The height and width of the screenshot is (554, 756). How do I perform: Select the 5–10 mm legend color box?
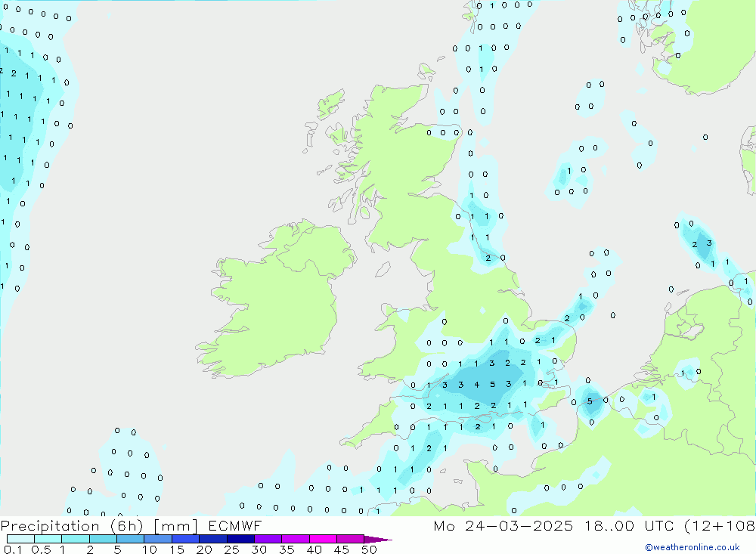[x=131, y=539]
